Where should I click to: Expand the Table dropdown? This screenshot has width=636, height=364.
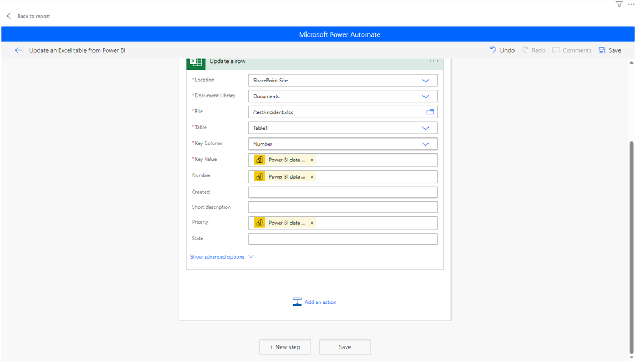(x=426, y=128)
